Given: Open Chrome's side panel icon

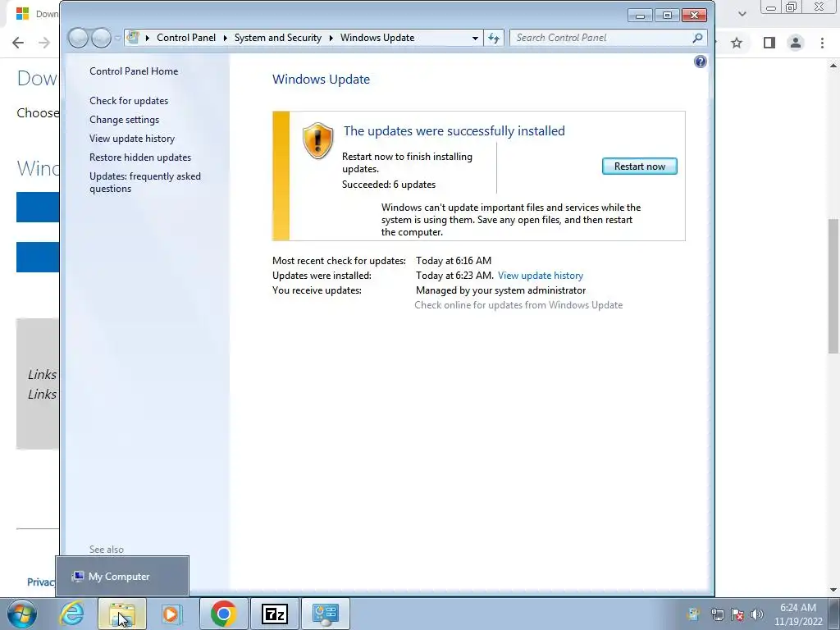Looking at the screenshot, I should [769, 43].
